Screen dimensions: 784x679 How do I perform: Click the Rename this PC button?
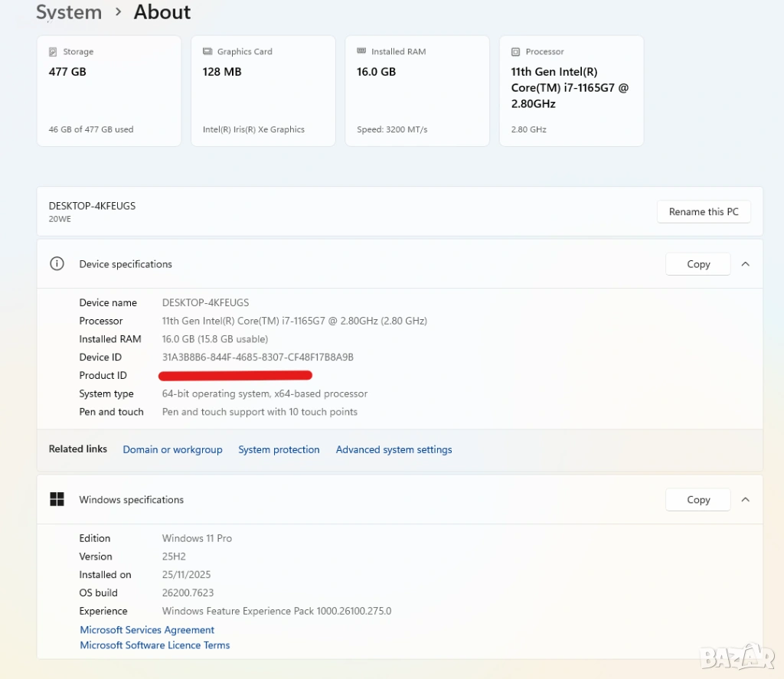pyautogui.click(x=704, y=212)
